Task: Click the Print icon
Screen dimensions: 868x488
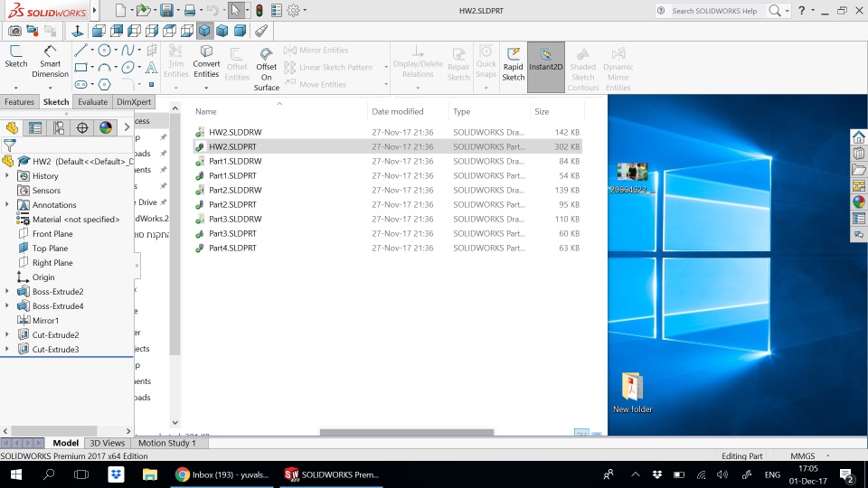Action: [x=189, y=10]
